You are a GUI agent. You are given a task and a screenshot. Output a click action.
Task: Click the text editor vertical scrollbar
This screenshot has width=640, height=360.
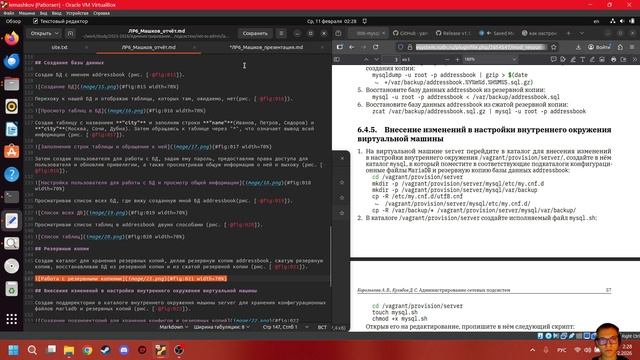pos(330,255)
